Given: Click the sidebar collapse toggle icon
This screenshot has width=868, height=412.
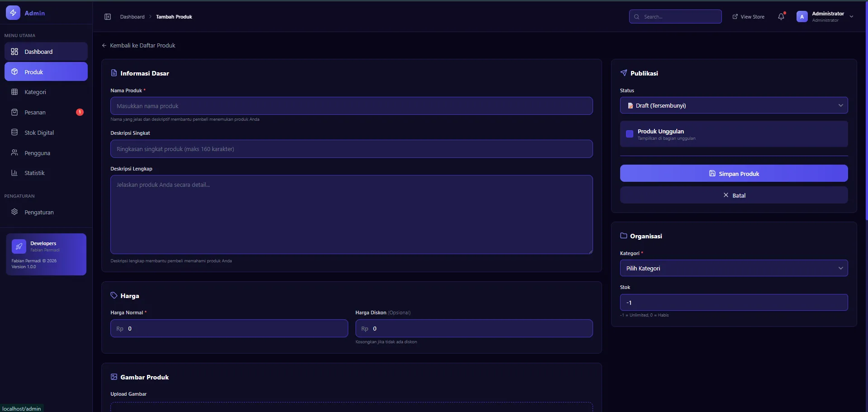Looking at the screenshot, I should coord(108,17).
